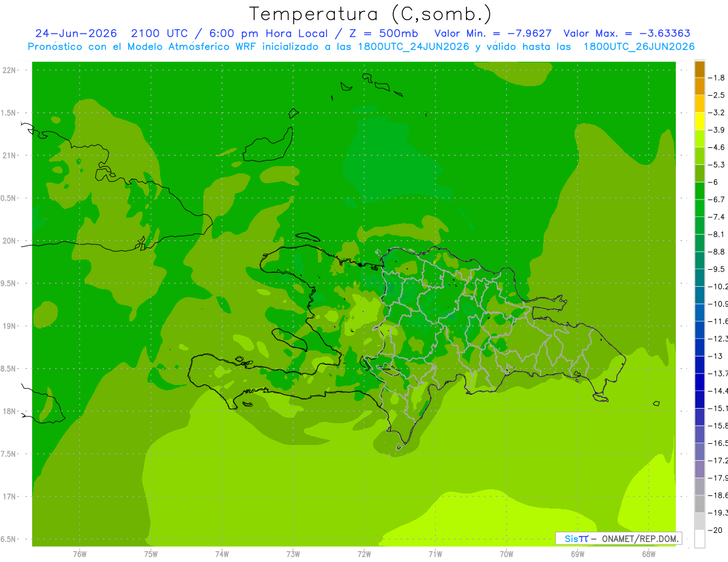
Task: Click the '22N' latitude label
Action: 10,70
